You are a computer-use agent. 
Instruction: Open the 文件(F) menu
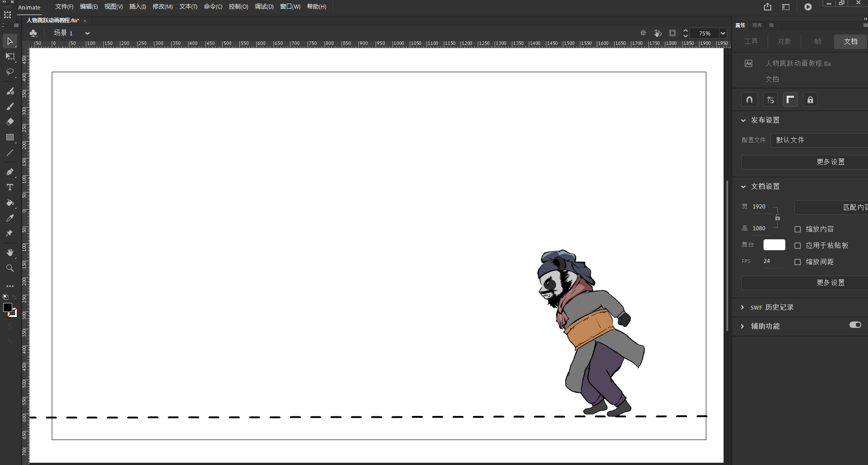(x=64, y=7)
